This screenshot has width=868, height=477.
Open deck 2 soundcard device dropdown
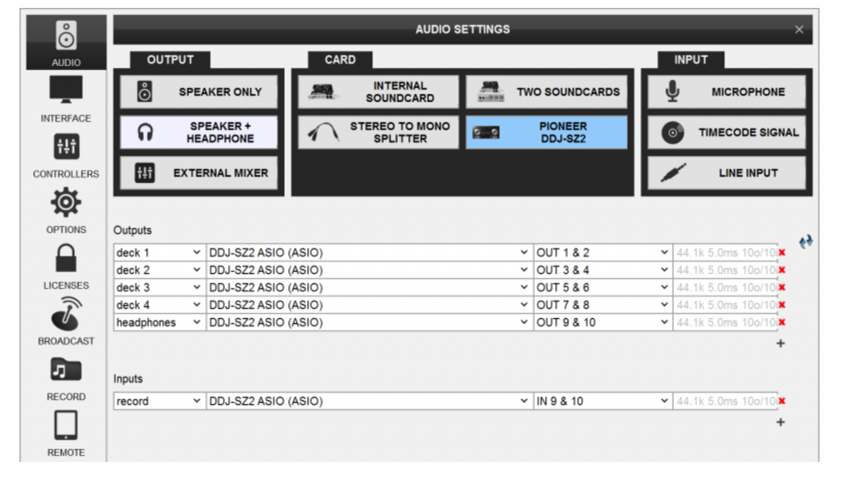[369, 270]
